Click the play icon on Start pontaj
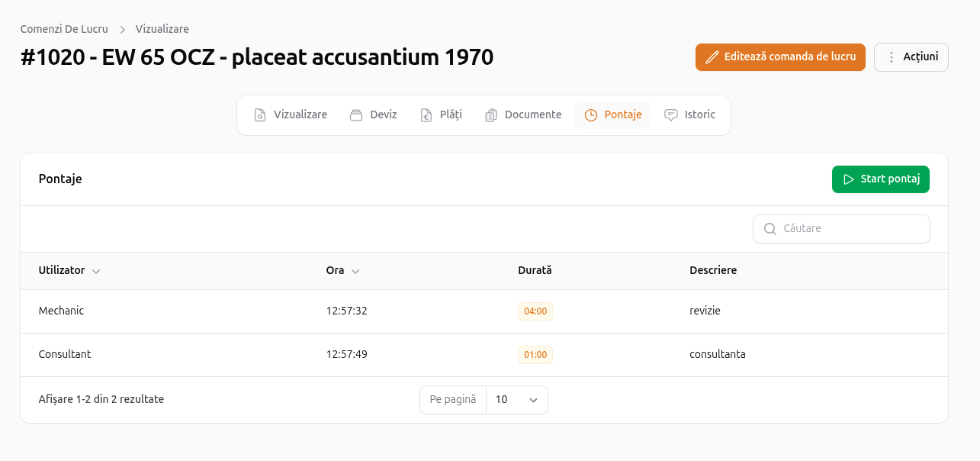980x461 pixels. 848,179
